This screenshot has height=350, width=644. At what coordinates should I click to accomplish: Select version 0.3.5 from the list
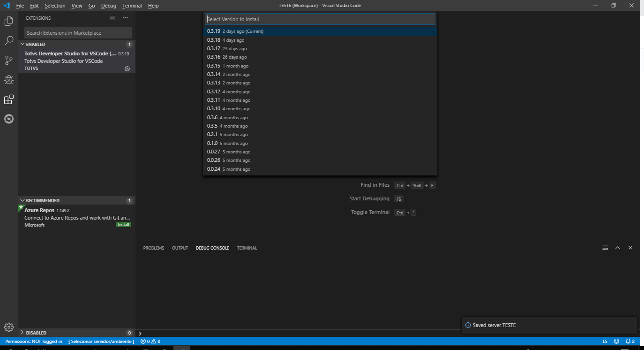[320, 126]
